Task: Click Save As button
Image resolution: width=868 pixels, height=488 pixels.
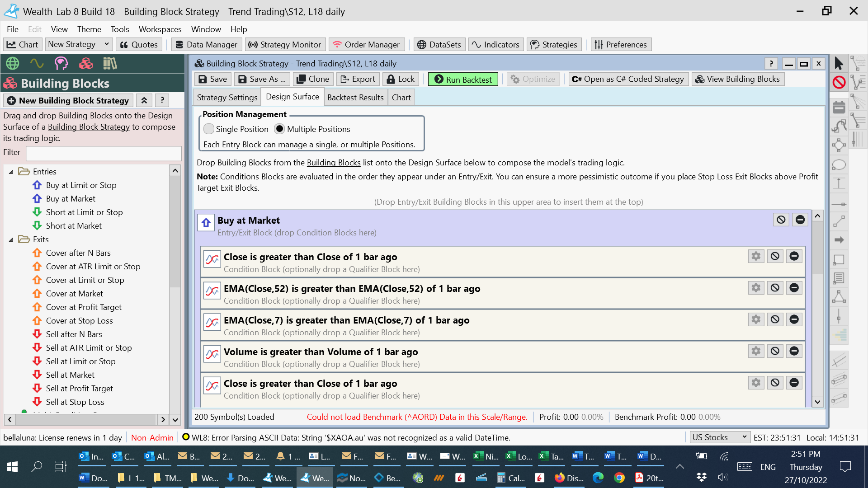Action: pos(262,79)
